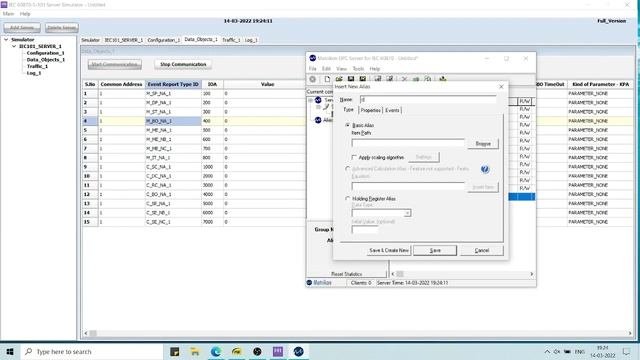Open the Windows Start menu
640x360 pixels.
[x=10, y=351]
